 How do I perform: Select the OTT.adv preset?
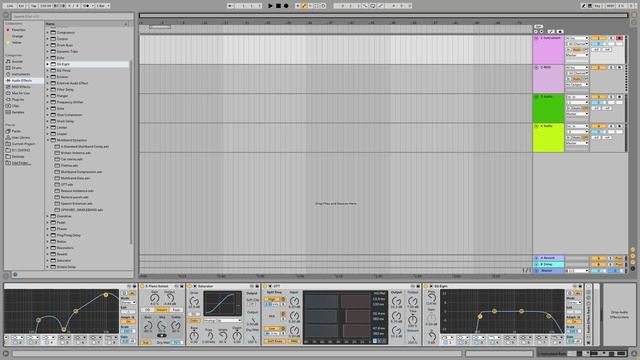coord(67,184)
